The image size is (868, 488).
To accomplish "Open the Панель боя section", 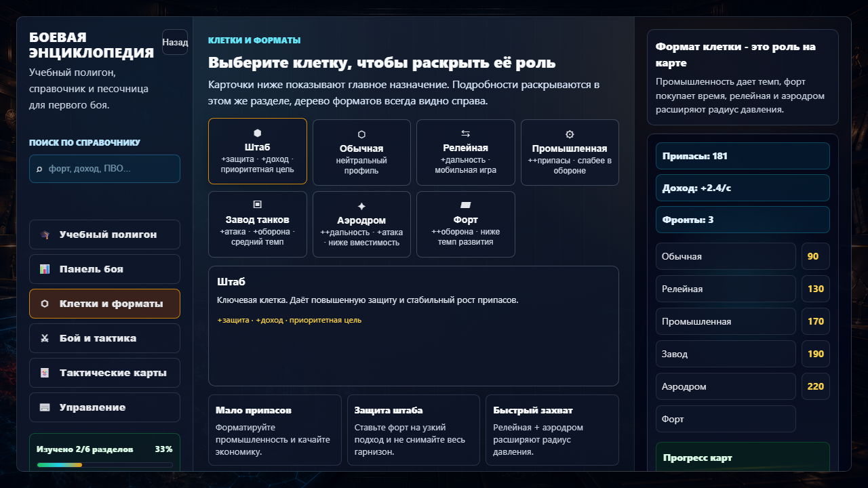I will (104, 269).
